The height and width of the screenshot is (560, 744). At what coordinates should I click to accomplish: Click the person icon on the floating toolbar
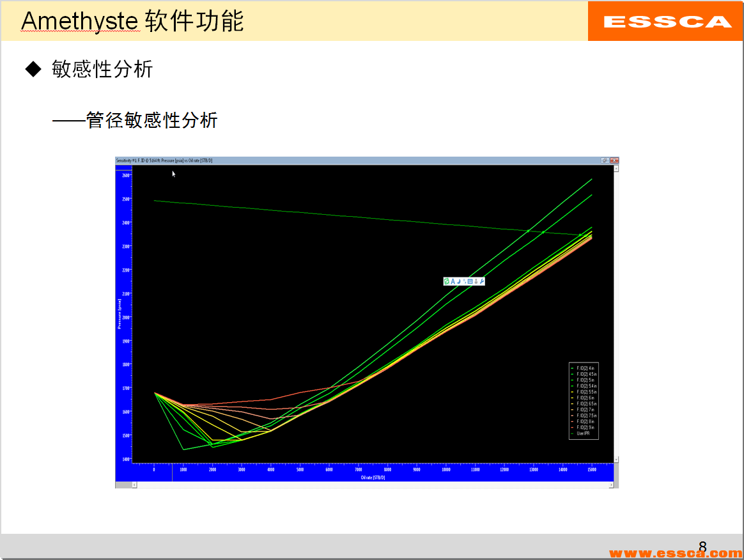(476, 281)
